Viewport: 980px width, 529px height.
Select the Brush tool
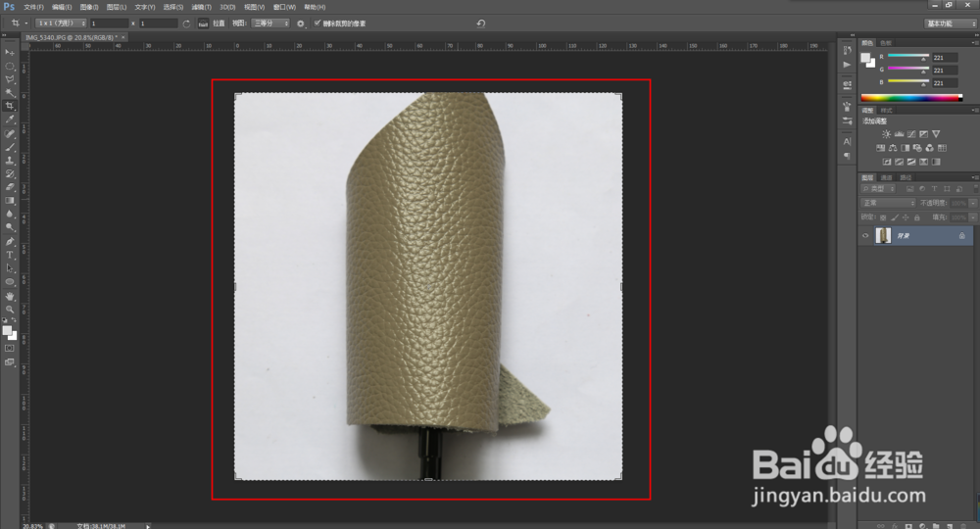pos(10,147)
